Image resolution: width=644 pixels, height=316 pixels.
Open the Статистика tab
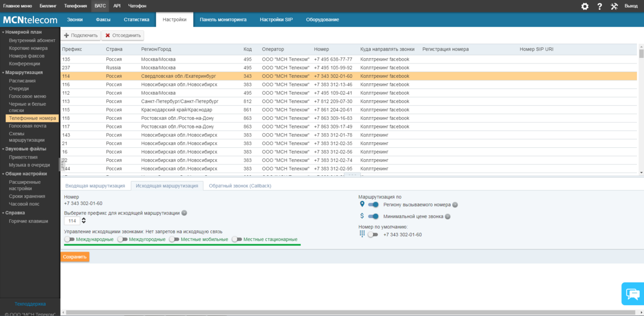pos(136,19)
